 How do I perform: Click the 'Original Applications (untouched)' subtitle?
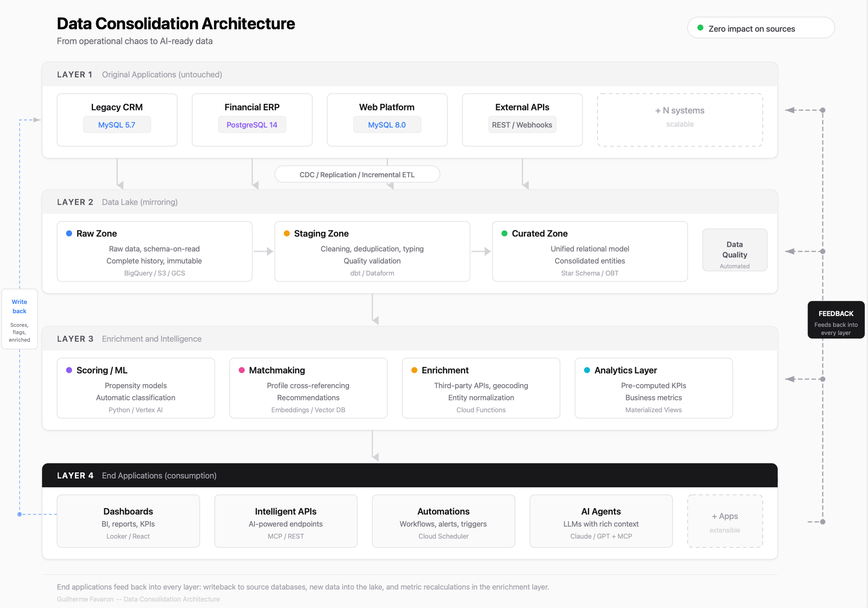pos(162,75)
